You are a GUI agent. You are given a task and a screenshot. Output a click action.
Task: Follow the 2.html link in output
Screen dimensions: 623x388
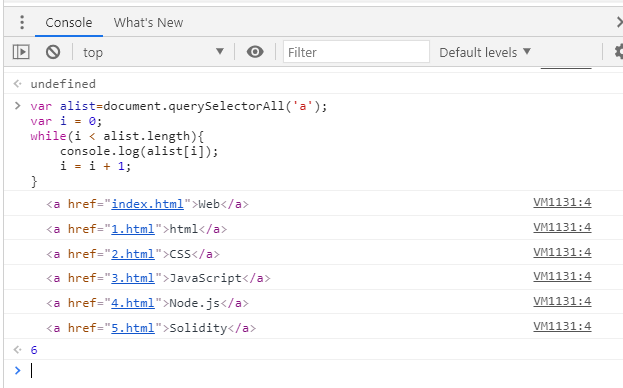click(x=133, y=254)
